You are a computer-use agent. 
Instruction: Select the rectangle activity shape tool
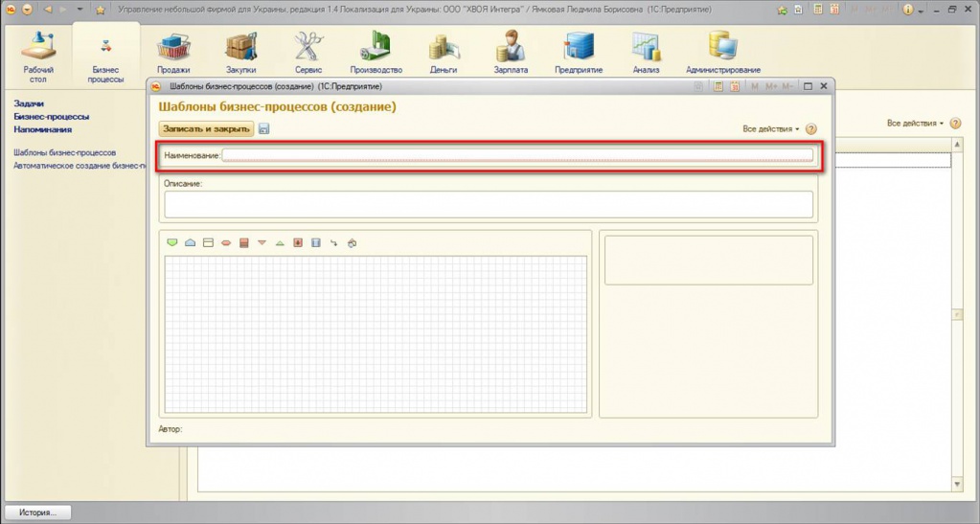pos(208,242)
